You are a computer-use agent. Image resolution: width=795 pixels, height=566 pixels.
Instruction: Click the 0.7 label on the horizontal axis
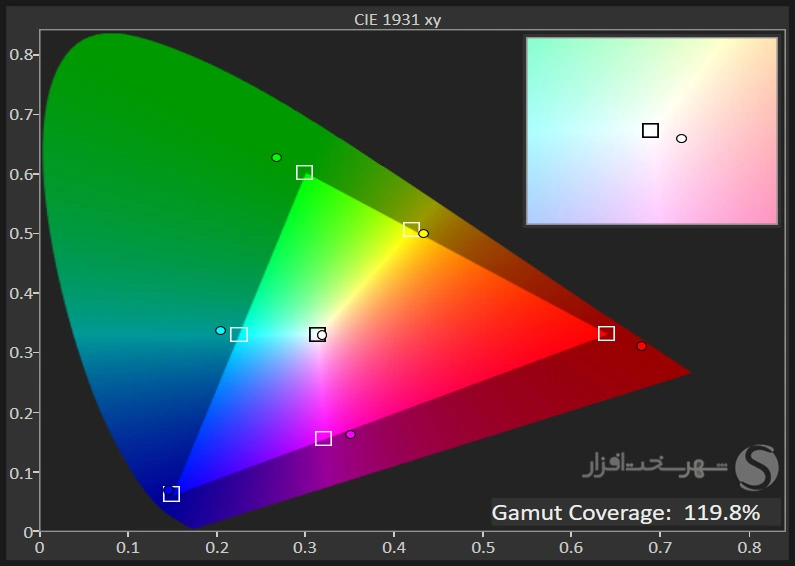(x=661, y=548)
